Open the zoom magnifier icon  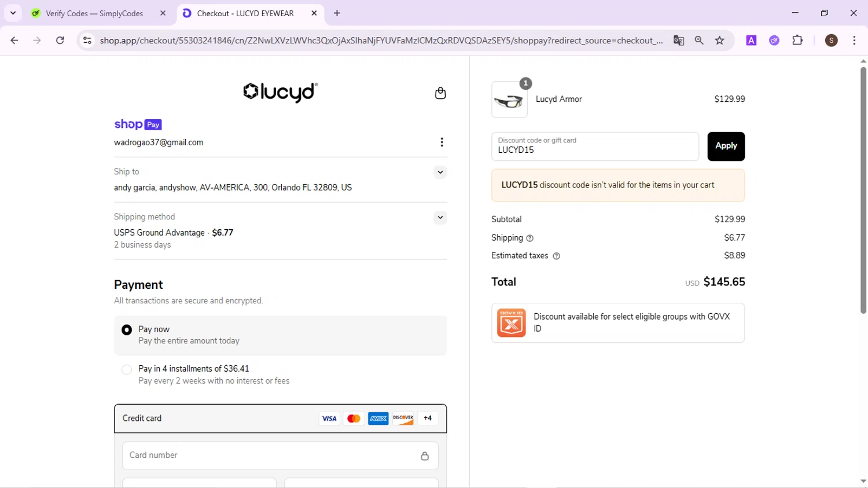[x=699, y=41]
